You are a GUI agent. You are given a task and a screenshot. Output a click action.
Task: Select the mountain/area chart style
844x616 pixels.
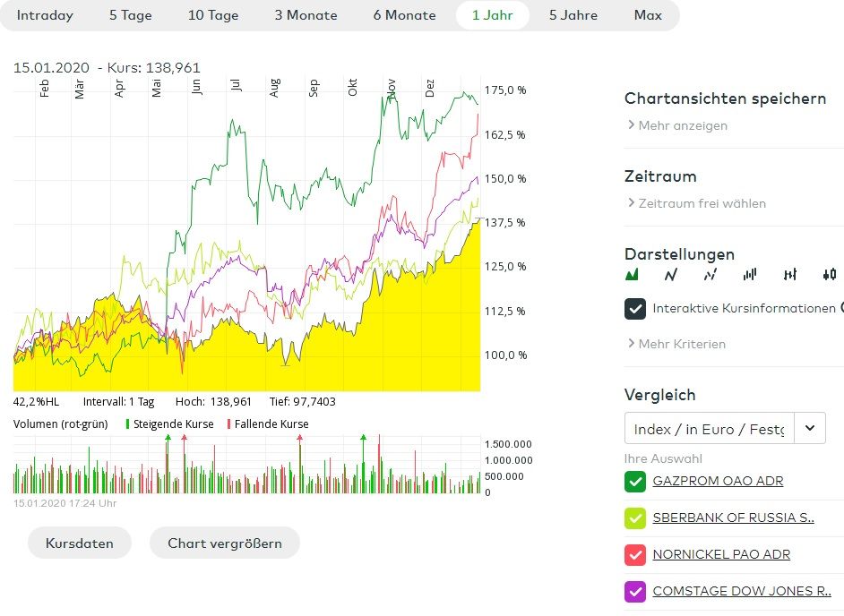(x=633, y=275)
